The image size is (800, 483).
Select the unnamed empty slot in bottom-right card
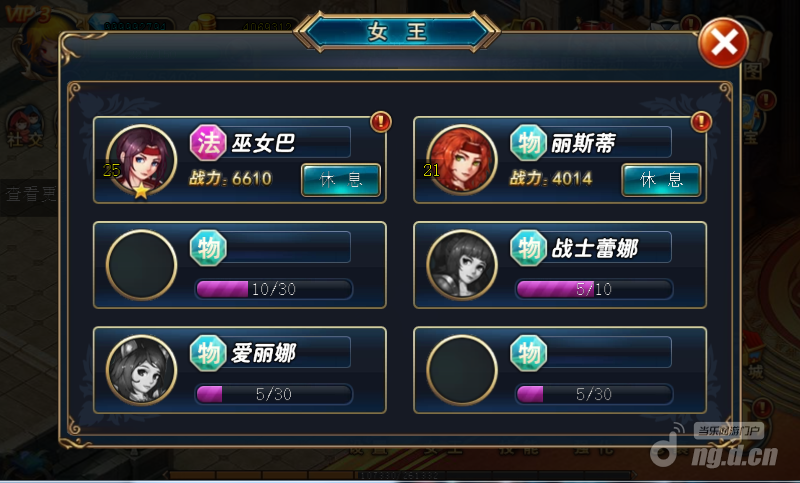click(462, 370)
